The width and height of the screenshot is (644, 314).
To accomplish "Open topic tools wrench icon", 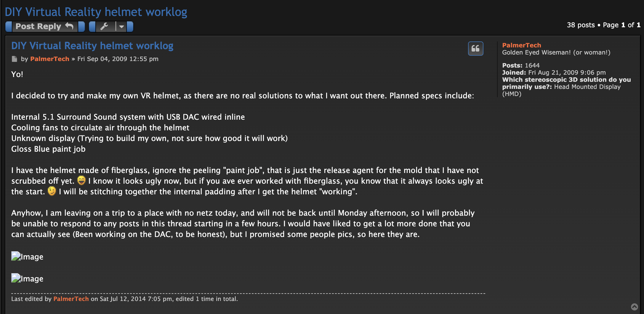I will click(104, 27).
